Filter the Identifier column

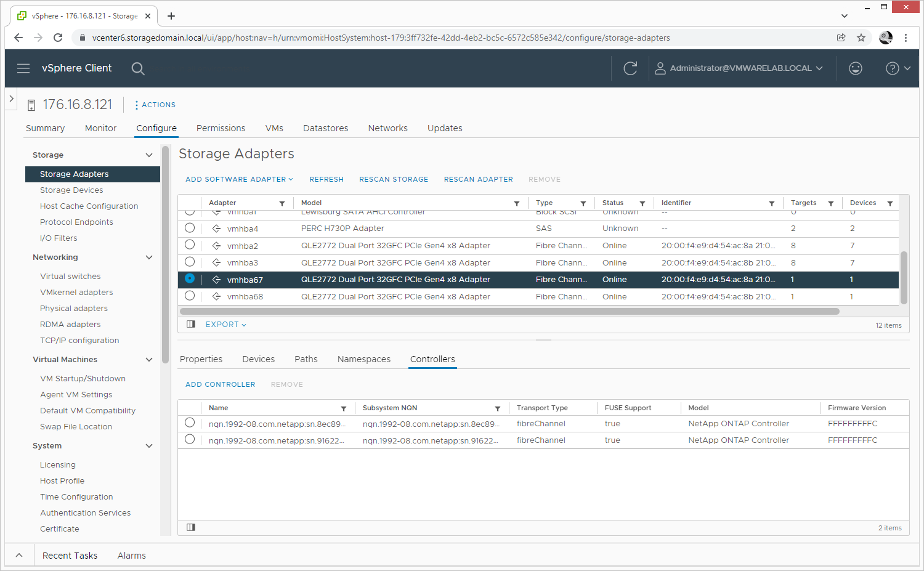(x=772, y=203)
